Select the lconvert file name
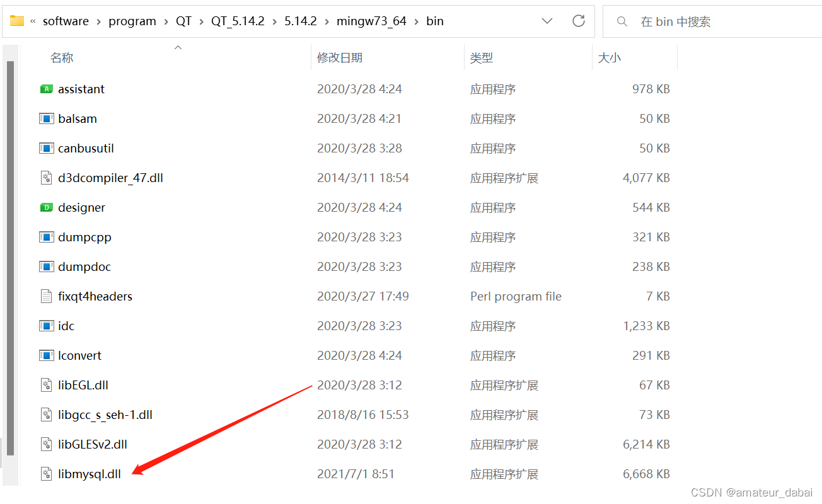This screenshot has width=822, height=504. [x=79, y=355]
